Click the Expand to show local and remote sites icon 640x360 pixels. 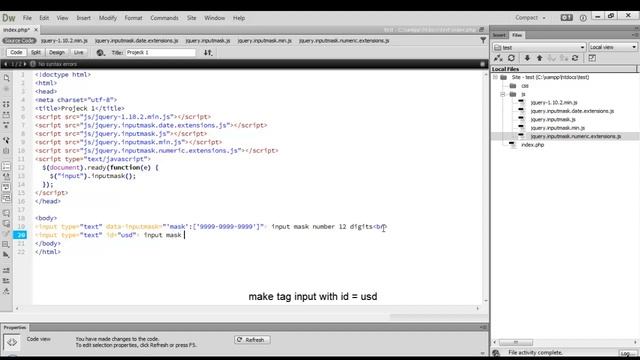coord(592,58)
